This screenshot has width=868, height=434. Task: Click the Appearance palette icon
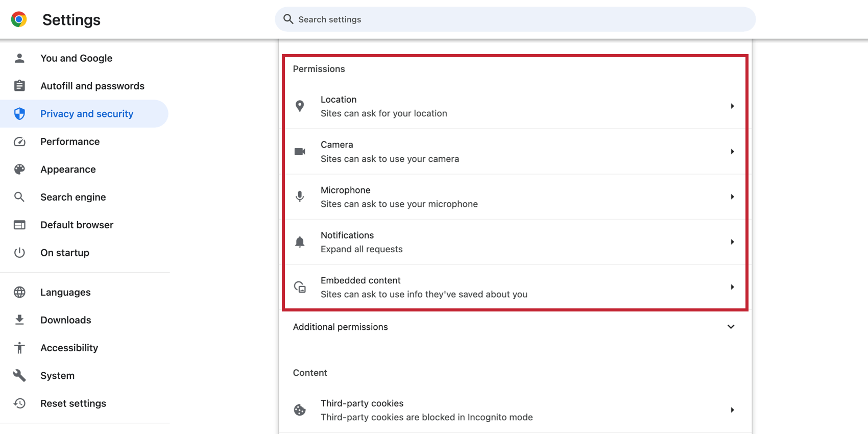[x=19, y=169]
